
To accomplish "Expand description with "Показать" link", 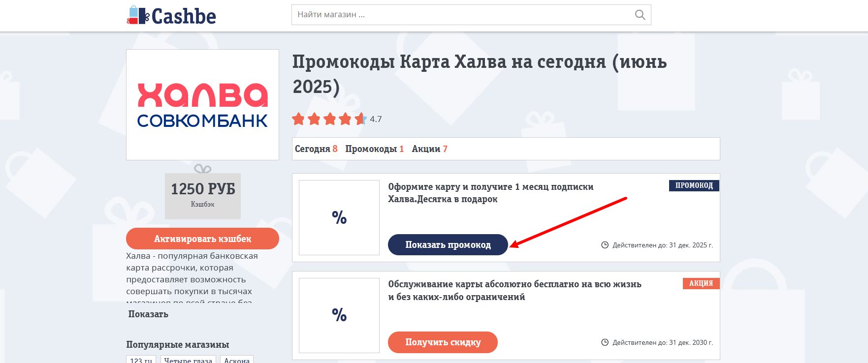I will click(148, 314).
